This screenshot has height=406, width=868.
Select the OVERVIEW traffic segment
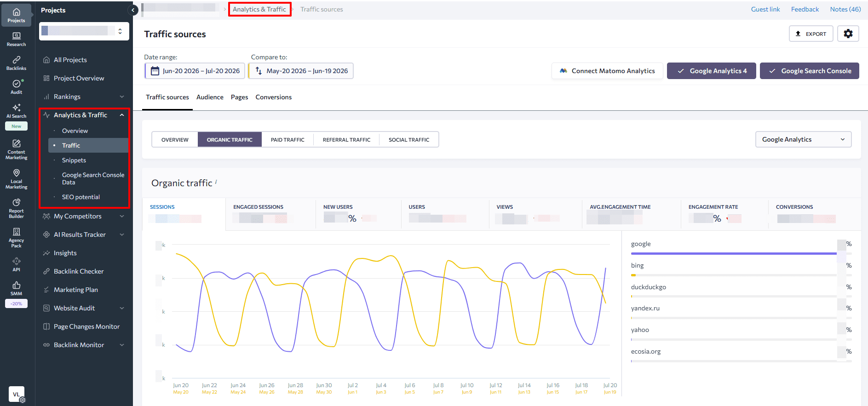[175, 139]
